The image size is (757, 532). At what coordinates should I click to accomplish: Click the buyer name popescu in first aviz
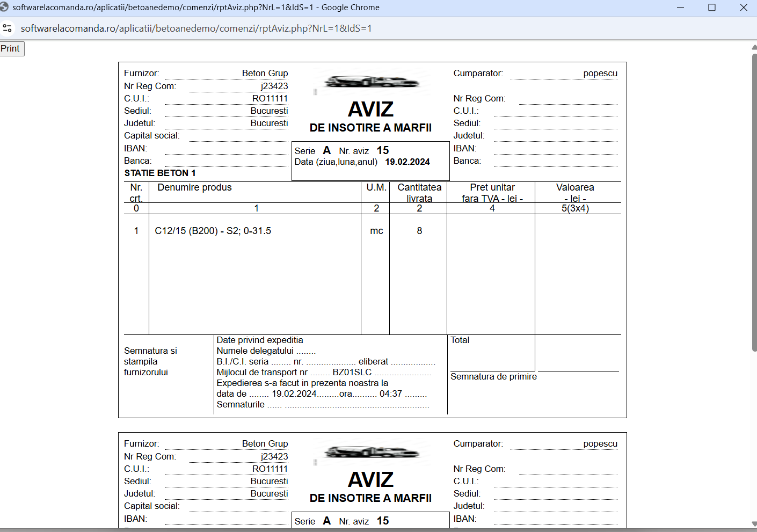click(x=600, y=74)
